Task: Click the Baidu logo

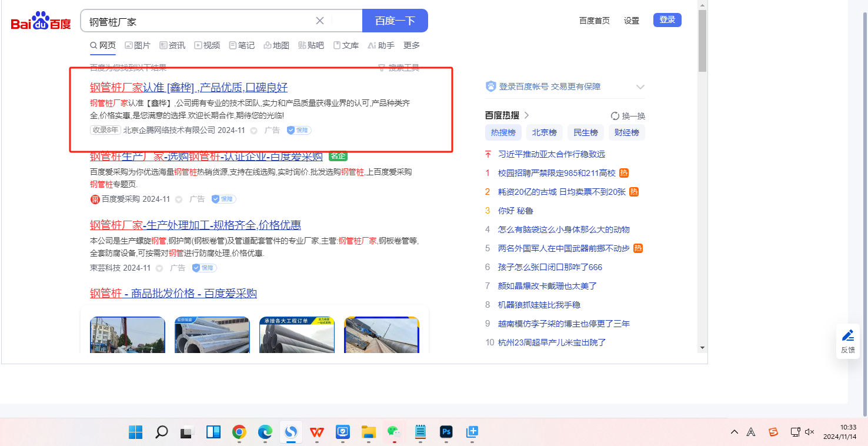Action: 41,22
